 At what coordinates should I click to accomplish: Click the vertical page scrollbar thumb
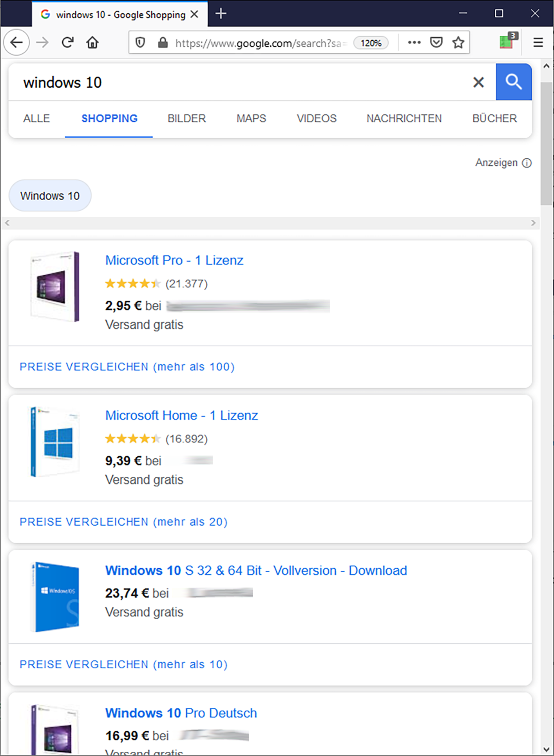(x=546, y=143)
